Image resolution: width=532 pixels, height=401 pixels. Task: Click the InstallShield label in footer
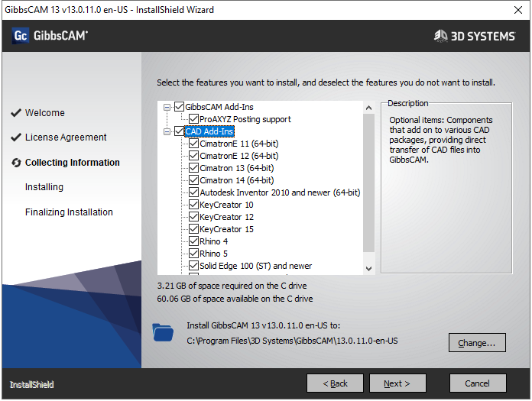pyautogui.click(x=31, y=385)
